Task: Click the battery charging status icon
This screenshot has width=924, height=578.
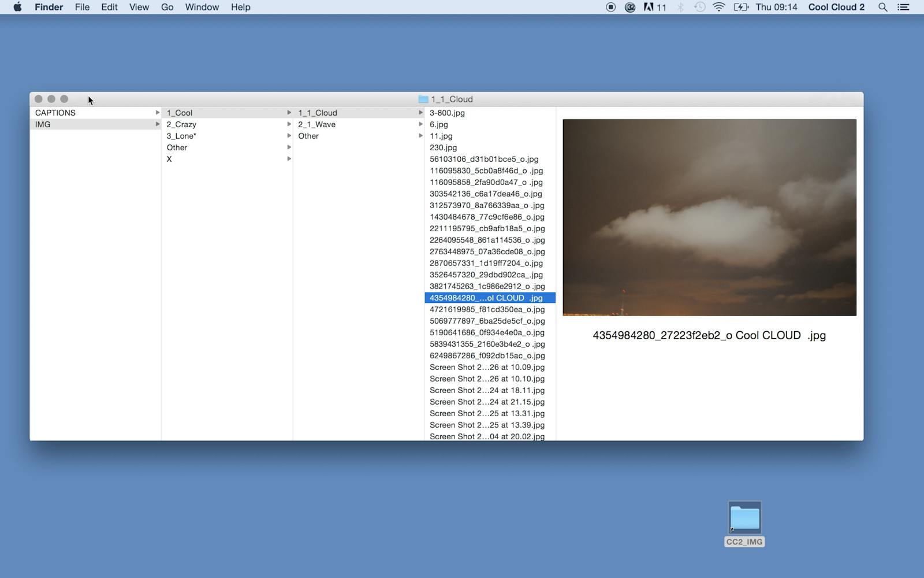Action: point(740,7)
